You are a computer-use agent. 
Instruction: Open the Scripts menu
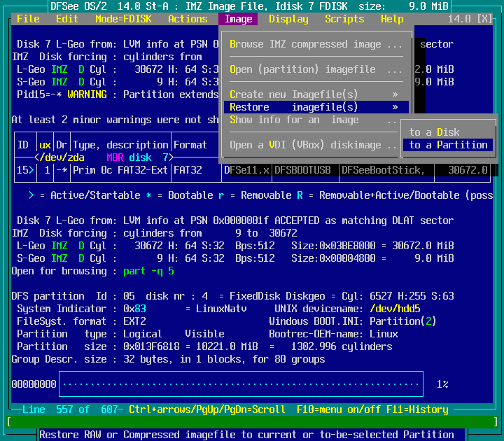(x=344, y=19)
